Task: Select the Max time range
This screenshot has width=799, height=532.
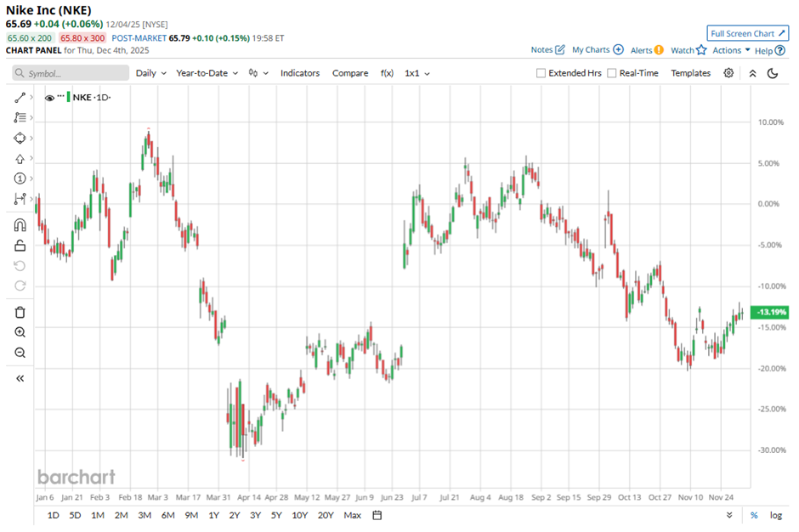Action: [x=352, y=515]
